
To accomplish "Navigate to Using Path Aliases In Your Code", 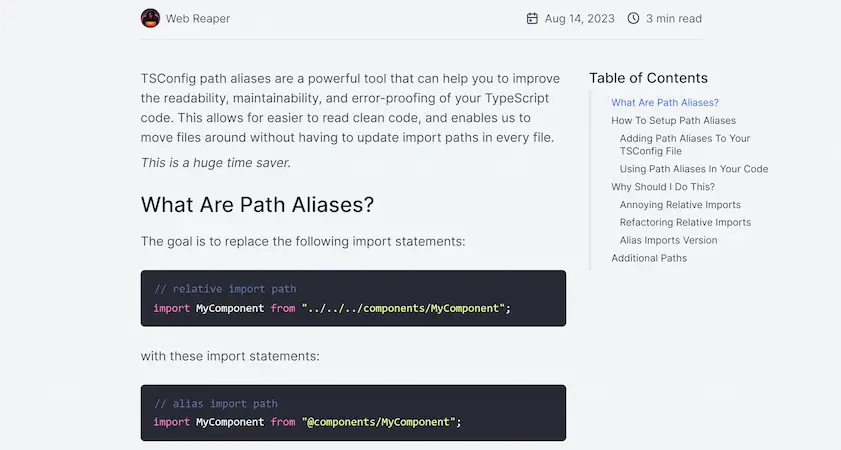I will tap(694, 169).
